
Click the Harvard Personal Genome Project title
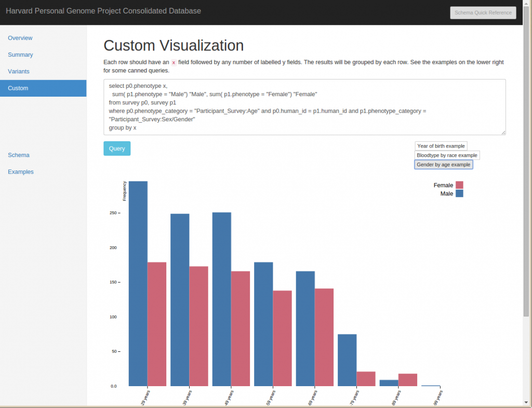(103, 10)
